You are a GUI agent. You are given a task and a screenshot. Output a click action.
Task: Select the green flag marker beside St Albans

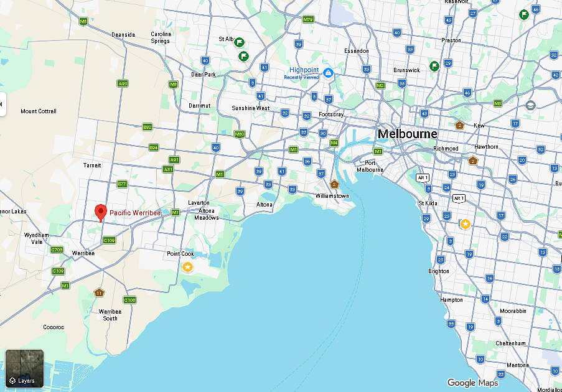coord(239,43)
